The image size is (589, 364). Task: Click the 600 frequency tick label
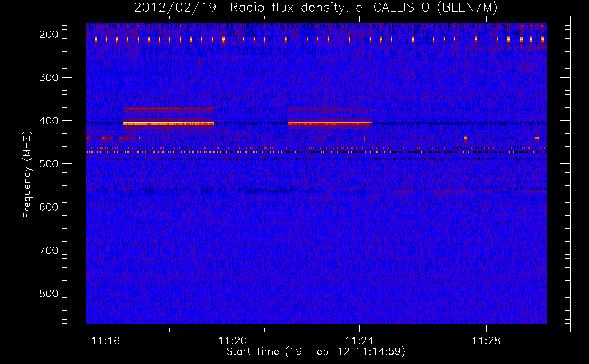click(x=49, y=207)
